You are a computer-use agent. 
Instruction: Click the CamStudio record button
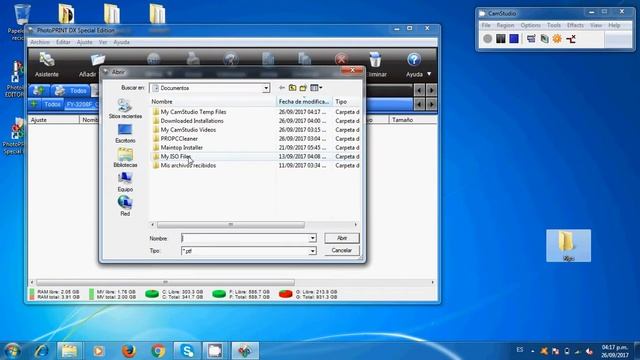tap(487, 39)
